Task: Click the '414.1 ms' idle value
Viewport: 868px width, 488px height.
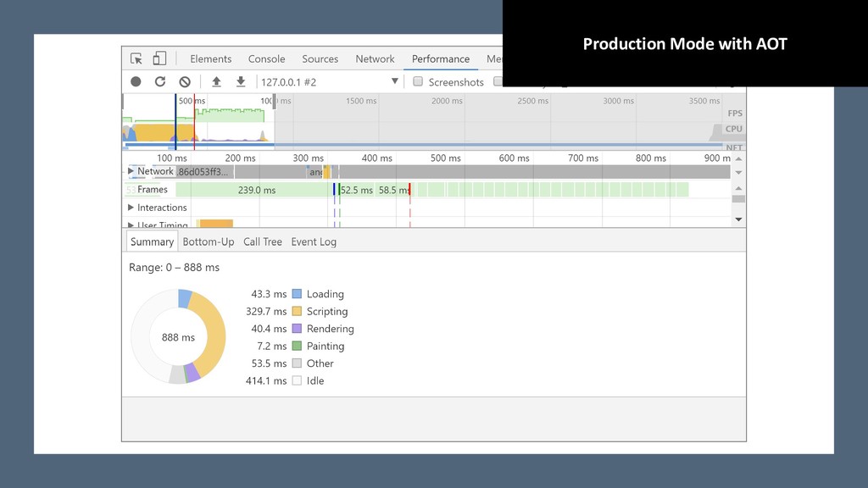Action: tap(266, 380)
